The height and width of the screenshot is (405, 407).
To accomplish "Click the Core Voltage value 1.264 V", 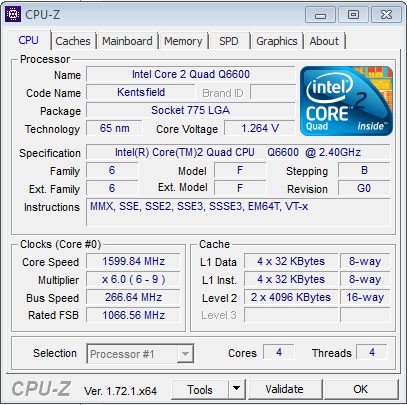I will pos(260,128).
